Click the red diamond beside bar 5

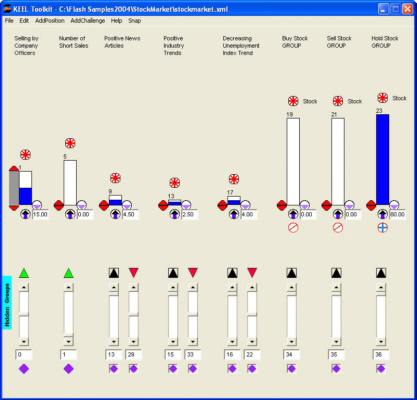(59, 206)
